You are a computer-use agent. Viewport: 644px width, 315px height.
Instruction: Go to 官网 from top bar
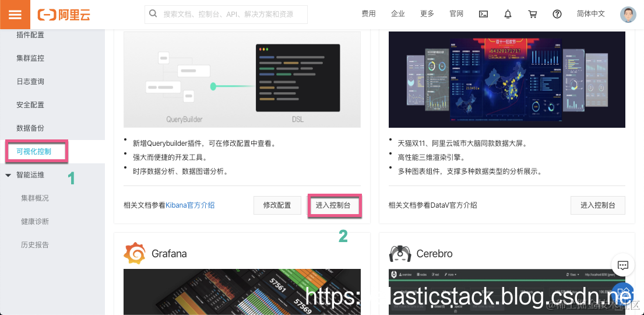(x=456, y=14)
